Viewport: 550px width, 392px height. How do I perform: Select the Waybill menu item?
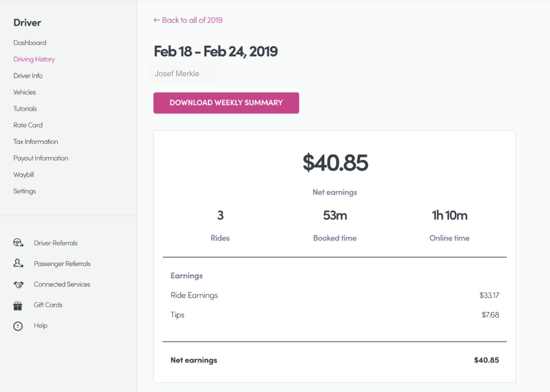tap(24, 175)
